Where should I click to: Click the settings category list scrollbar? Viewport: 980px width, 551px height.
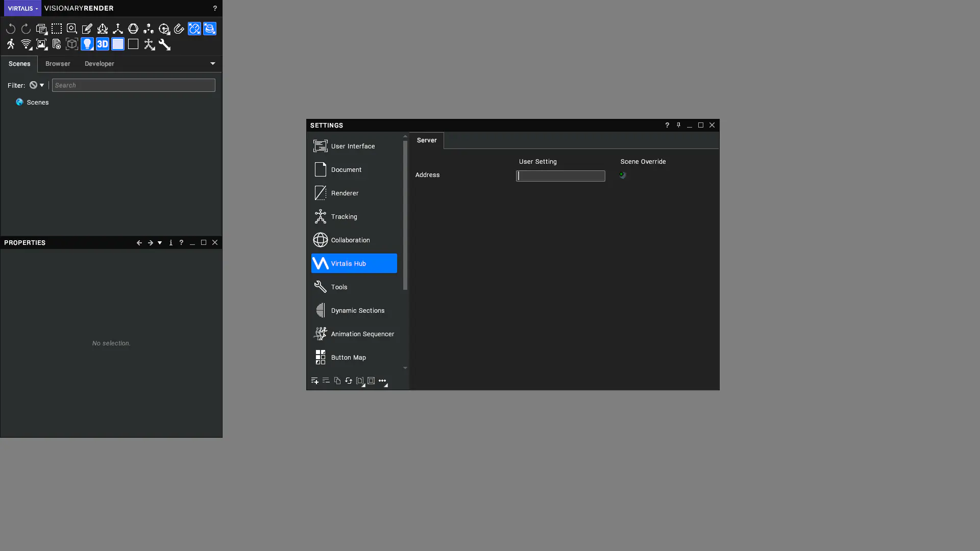(x=405, y=215)
